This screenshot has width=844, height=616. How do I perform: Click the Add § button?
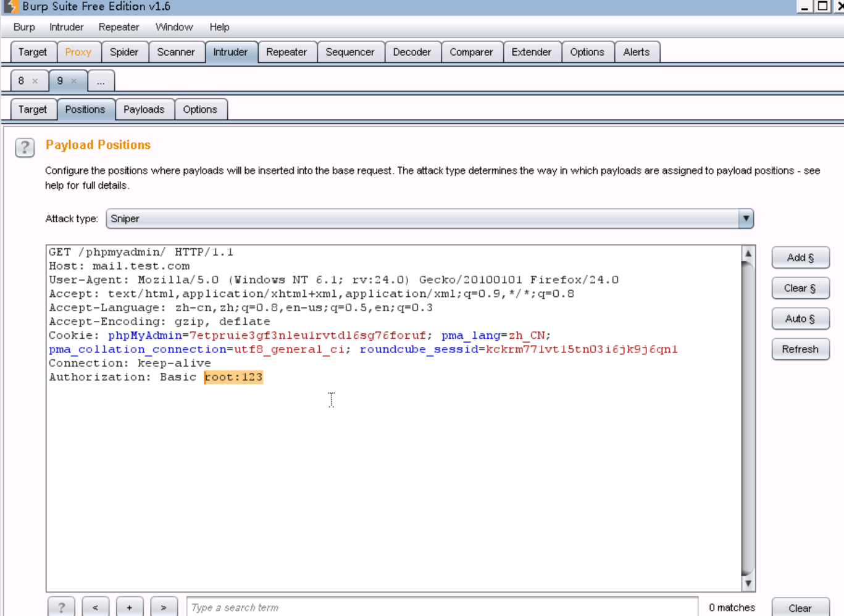800,257
